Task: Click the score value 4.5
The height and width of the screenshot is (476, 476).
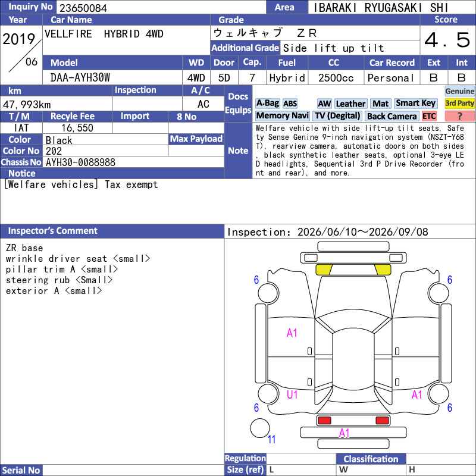Action: (447, 40)
